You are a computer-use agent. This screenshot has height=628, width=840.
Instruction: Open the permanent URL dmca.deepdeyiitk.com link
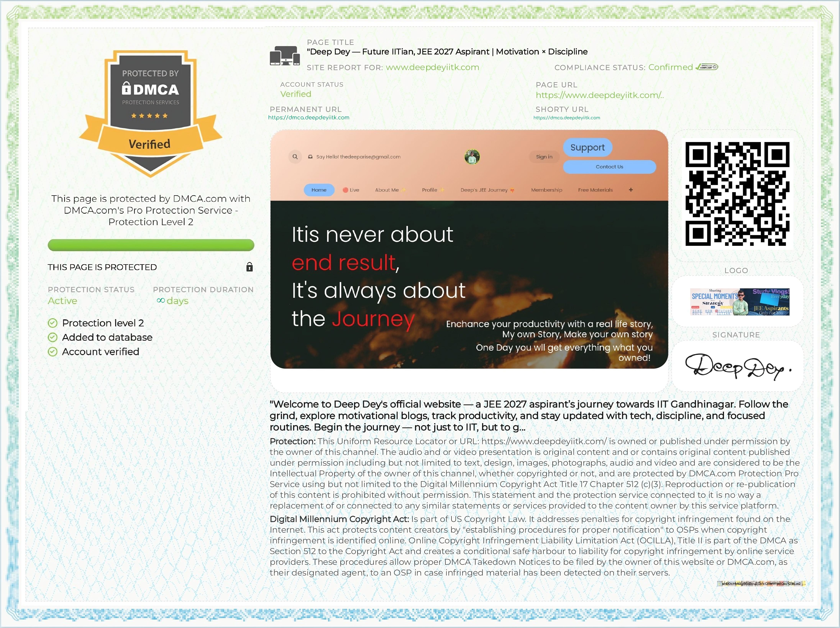point(309,118)
